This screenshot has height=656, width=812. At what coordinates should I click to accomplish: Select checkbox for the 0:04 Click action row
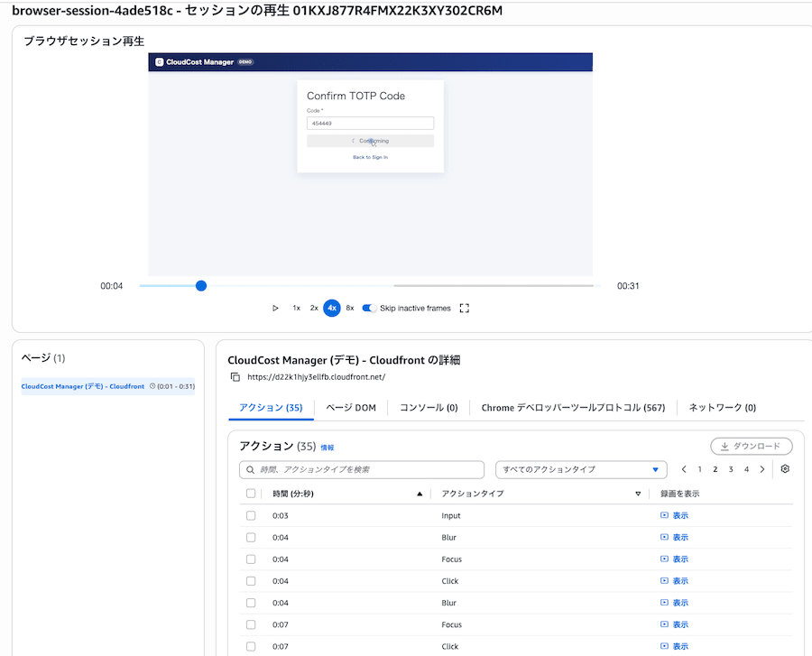[x=251, y=581]
